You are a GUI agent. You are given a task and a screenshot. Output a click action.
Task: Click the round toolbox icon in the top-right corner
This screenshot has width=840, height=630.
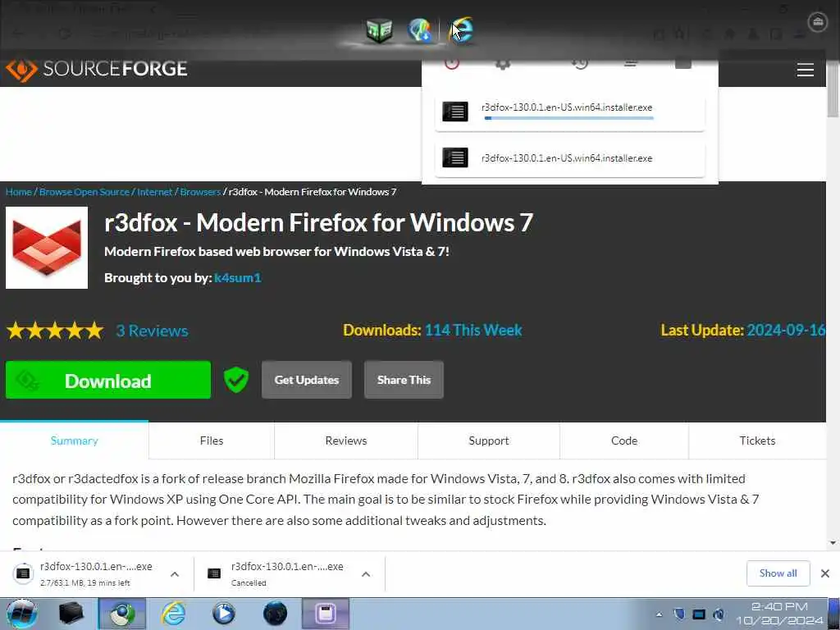(x=818, y=22)
